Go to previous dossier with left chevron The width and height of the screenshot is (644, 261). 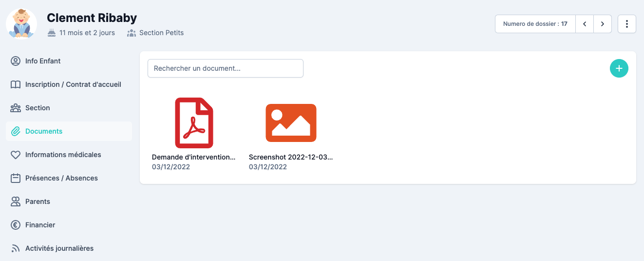pyautogui.click(x=584, y=24)
